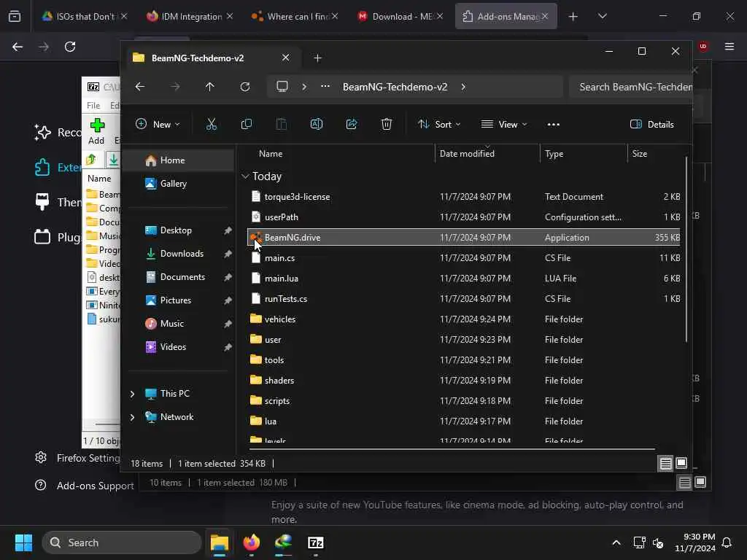Expand breadcrumb chevron after This PC icon
This screenshot has height=560, width=747.
pos(304,87)
